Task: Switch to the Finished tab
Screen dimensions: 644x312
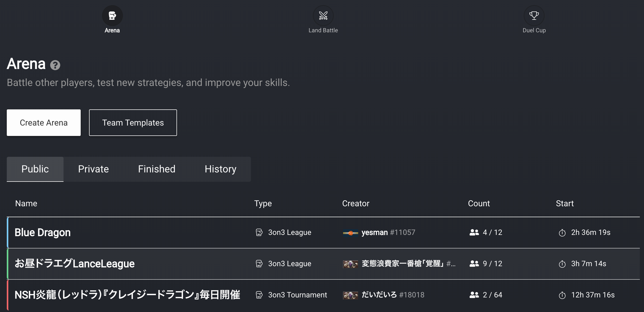Action: (157, 169)
